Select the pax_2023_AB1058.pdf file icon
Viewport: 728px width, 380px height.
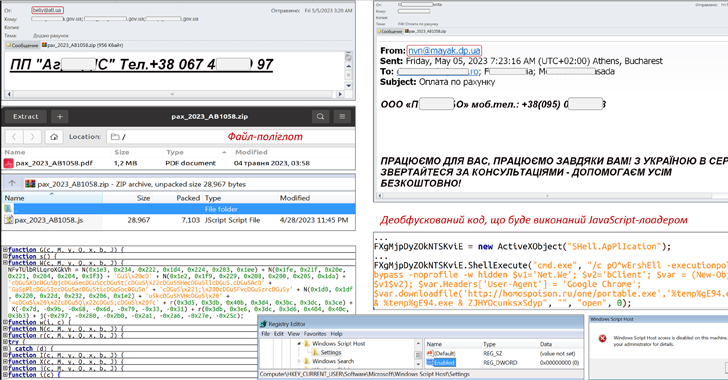point(8,163)
